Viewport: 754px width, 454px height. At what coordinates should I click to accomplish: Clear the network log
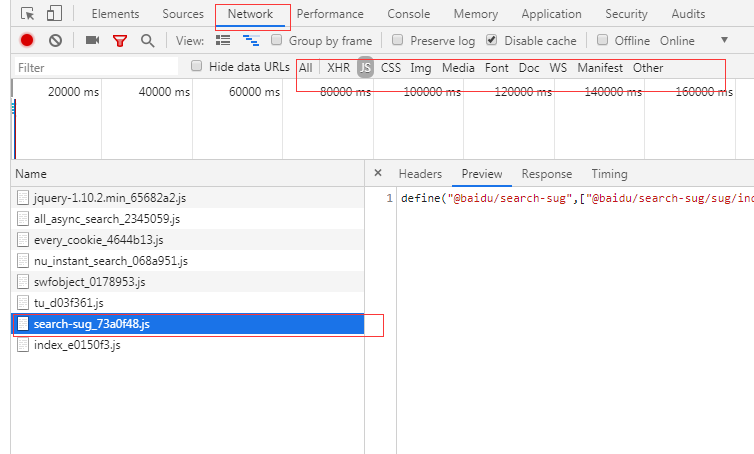coord(56,41)
